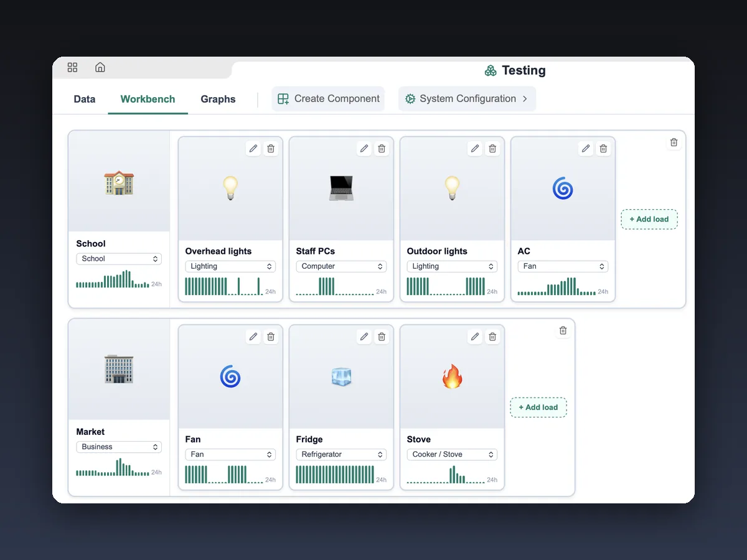Viewport: 747px width, 560px height.
Task: Delete the Stove load
Action: (x=492, y=337)
